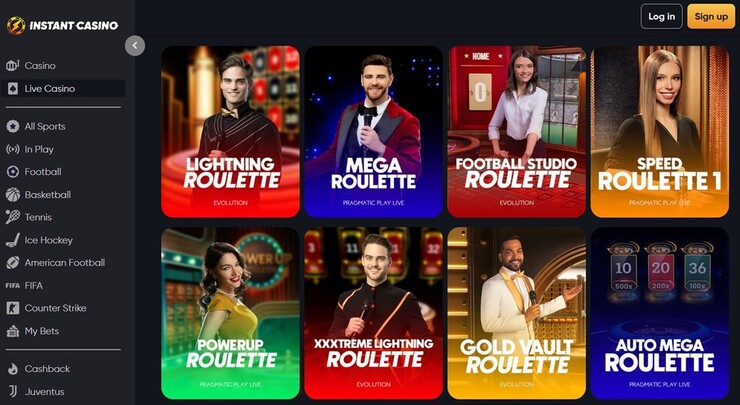Image resolution: width=740 pixels, height=405 pixels.
Task: Click the Basketball ball icon
Action: (x=13, y=194)
